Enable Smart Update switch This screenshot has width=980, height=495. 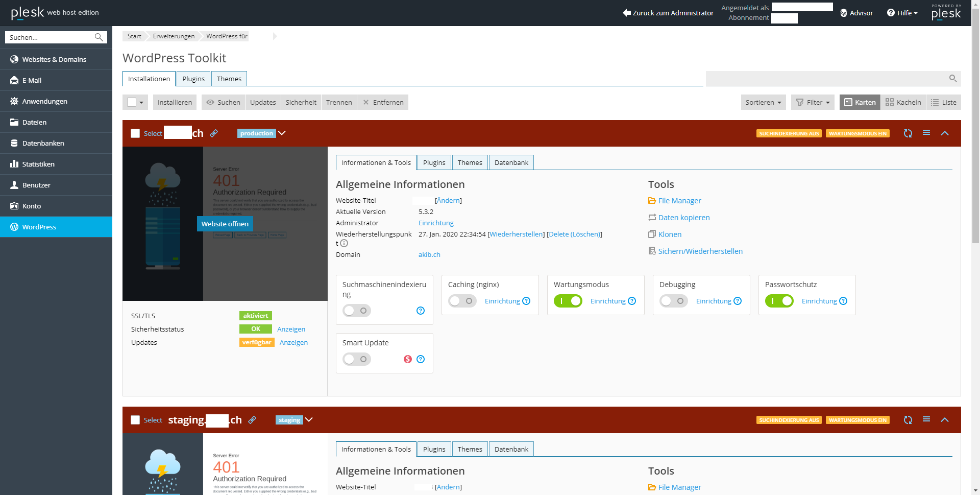point(357,359)
